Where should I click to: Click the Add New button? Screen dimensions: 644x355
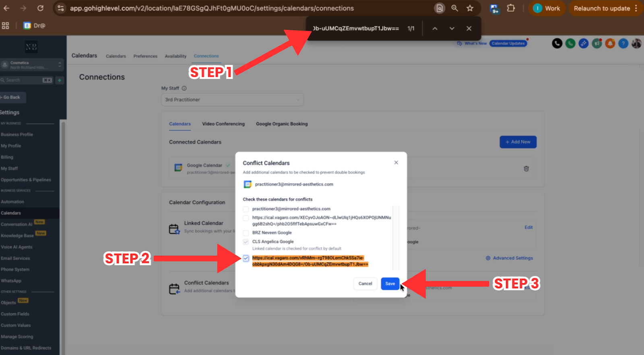[518, 142]
